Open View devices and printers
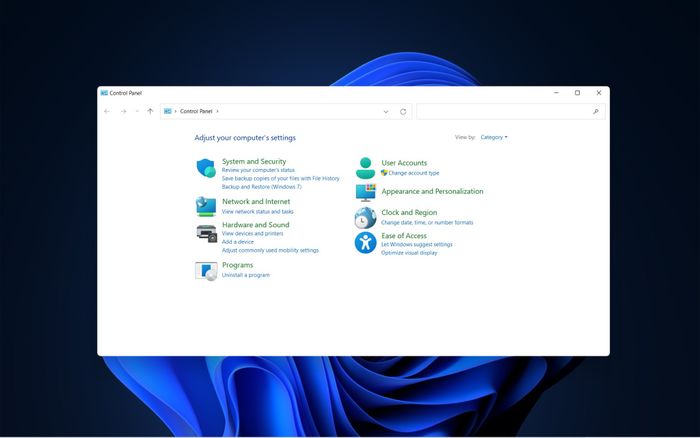 click(x=252, y=234)
